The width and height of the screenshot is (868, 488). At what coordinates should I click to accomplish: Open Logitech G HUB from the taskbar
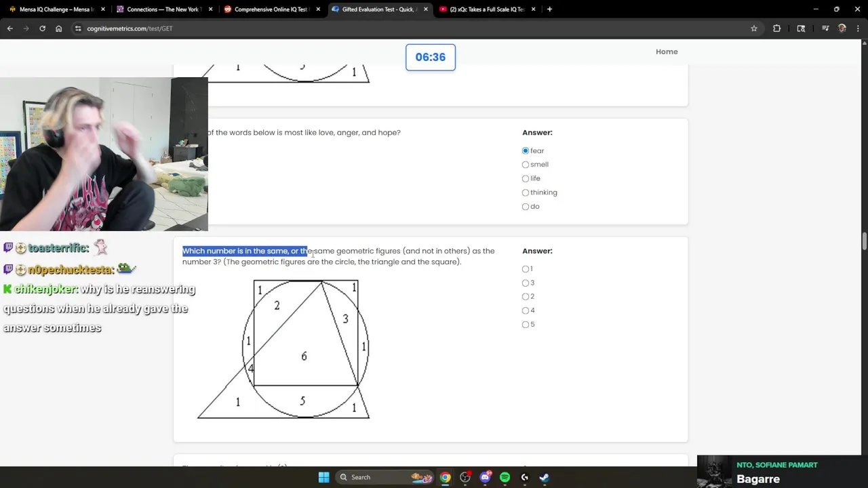524,477
